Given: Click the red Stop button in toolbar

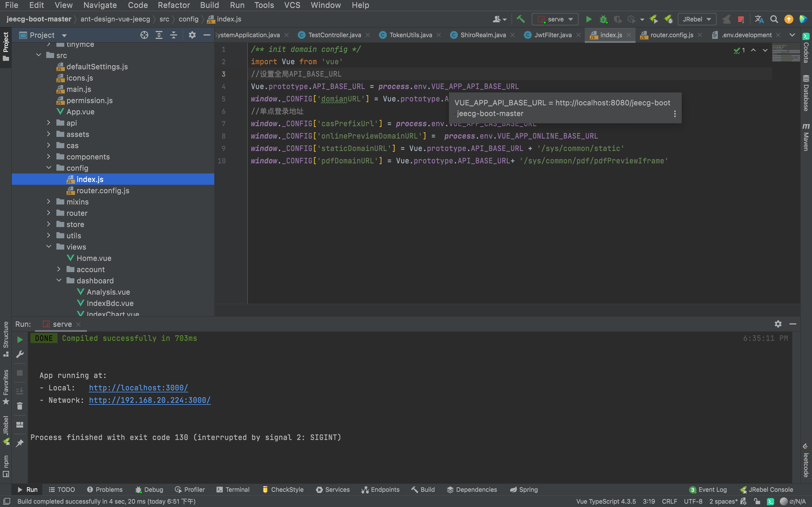Looking at the screenshot, I should click(741, 19).
